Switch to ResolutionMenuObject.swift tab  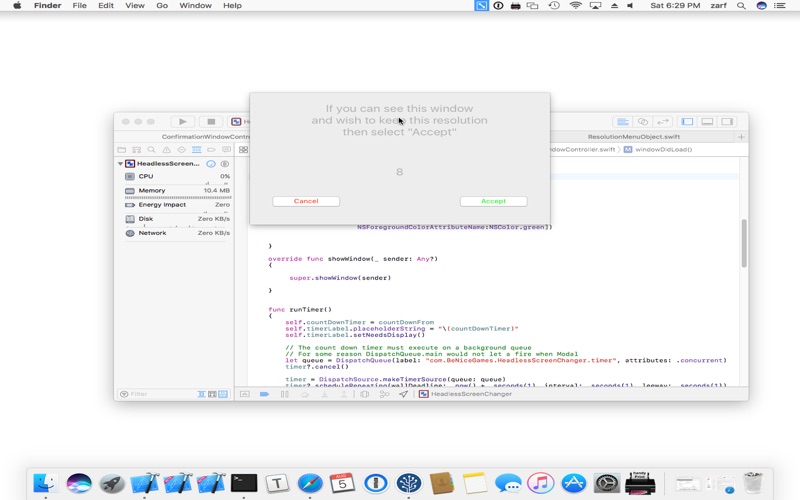tap(633, 136)
